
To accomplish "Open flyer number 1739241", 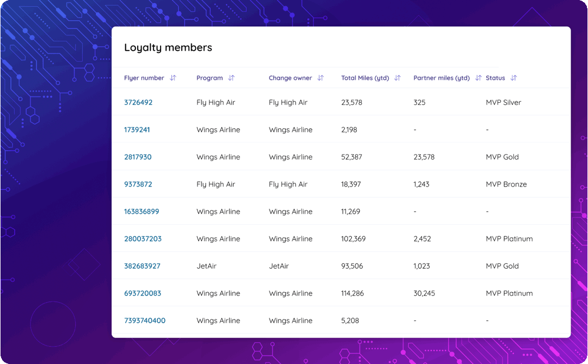I will [137, 129].
